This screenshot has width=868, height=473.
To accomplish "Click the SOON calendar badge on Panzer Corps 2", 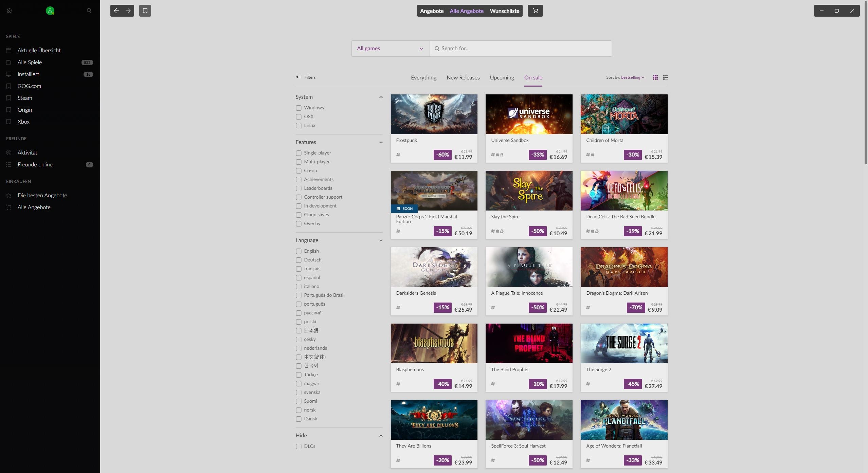I will click(404, 208).
